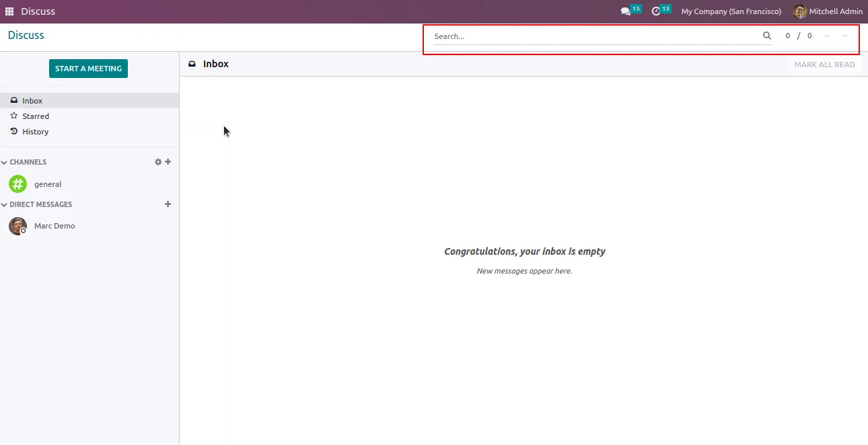
Task: Click Mark All Read button
Action: click(x=824, y=65)
